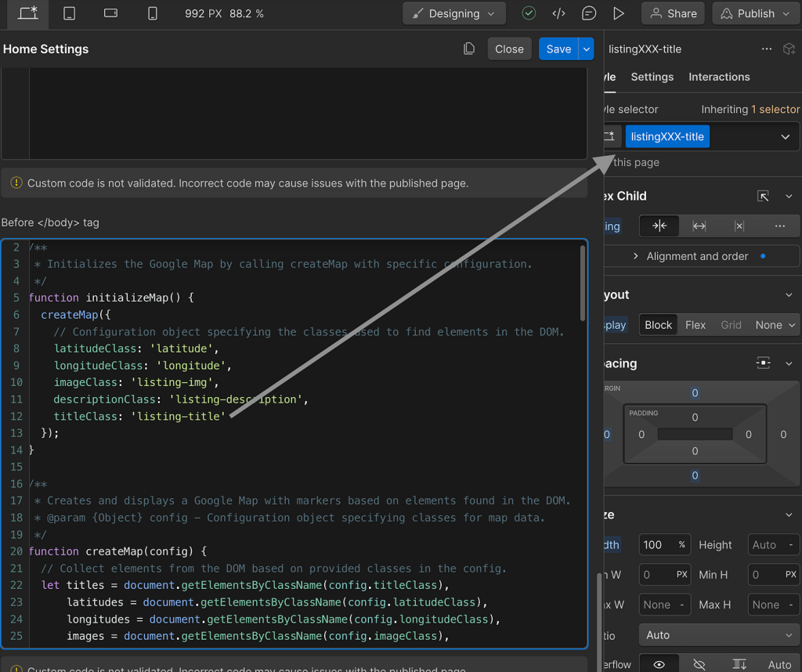Click the Save button
The height and width of the screenshot is (672, 802).
[x=558, y=49]
